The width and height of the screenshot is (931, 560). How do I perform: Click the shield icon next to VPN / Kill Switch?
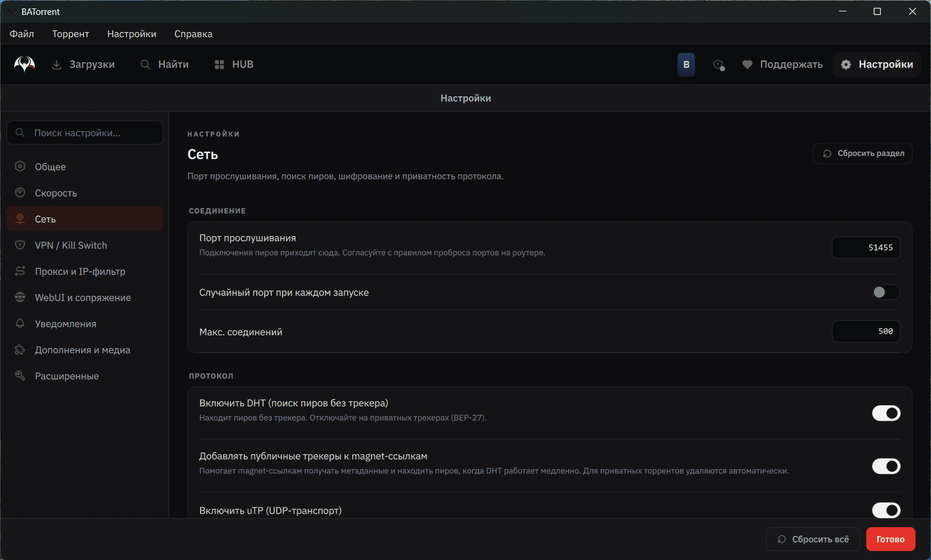point(20,245)
